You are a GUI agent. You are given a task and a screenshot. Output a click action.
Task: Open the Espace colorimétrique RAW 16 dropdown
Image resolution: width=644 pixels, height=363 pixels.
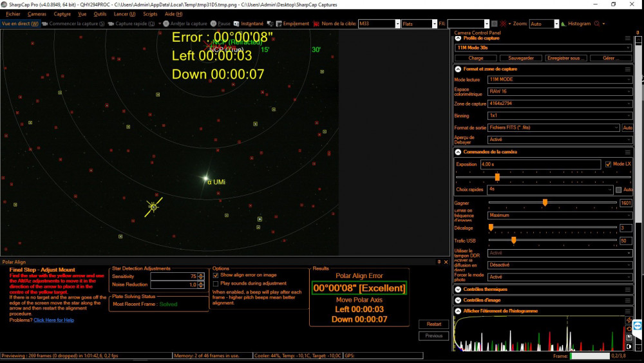560,91
